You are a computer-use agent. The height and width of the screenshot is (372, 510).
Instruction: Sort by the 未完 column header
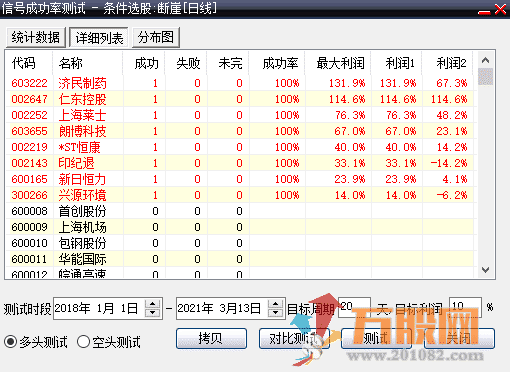(230, 63)
